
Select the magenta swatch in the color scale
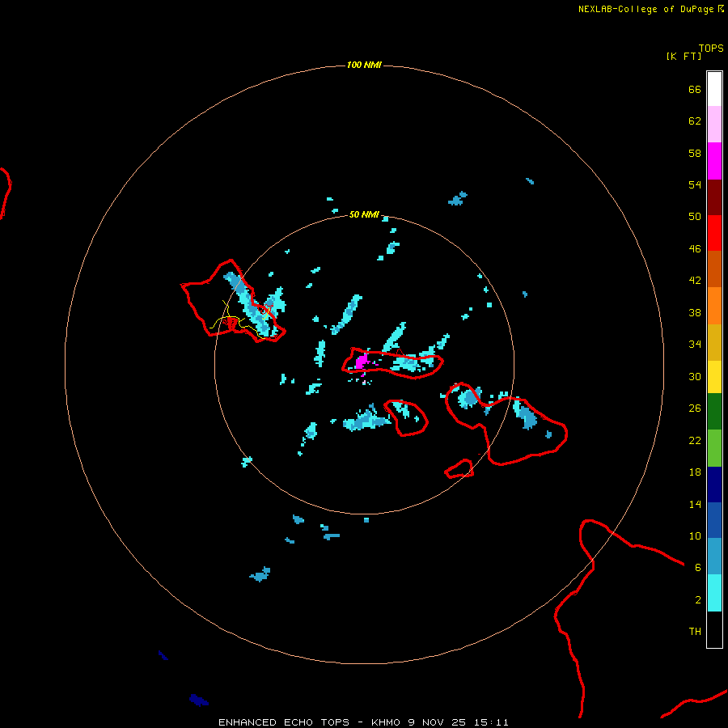(714, 161)
